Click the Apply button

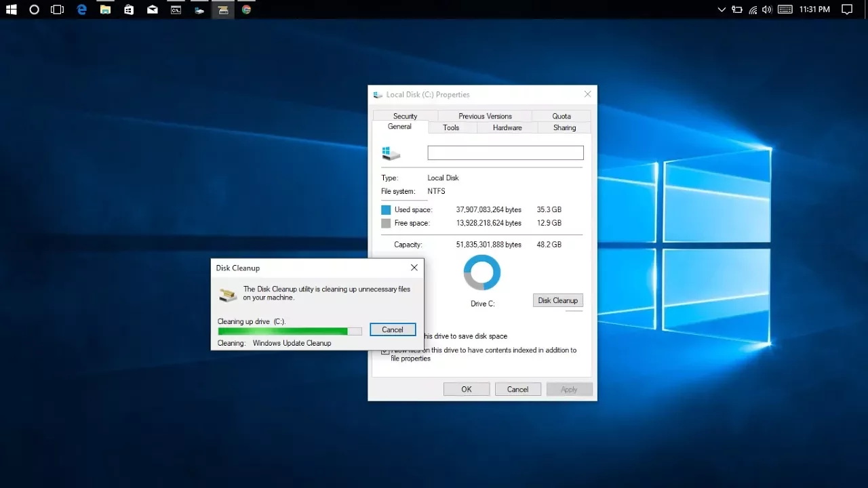pyautogui.click(x=569, y=389)
